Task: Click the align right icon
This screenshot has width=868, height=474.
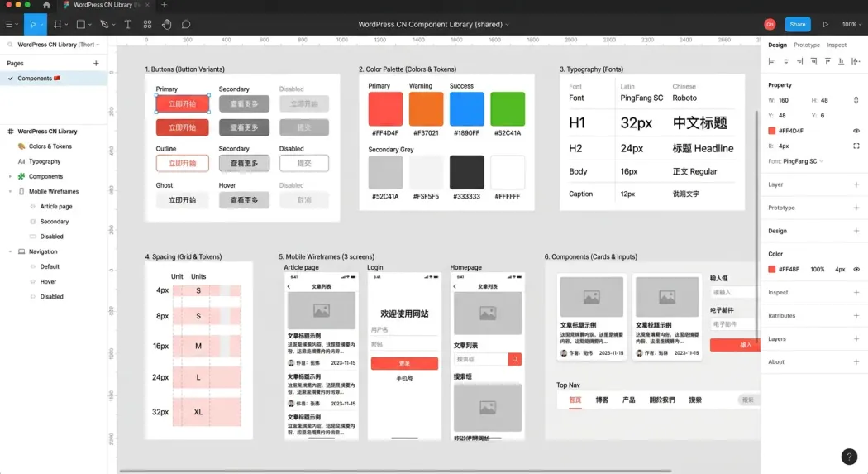Action: pyautogui.click(x=800, y=61)
